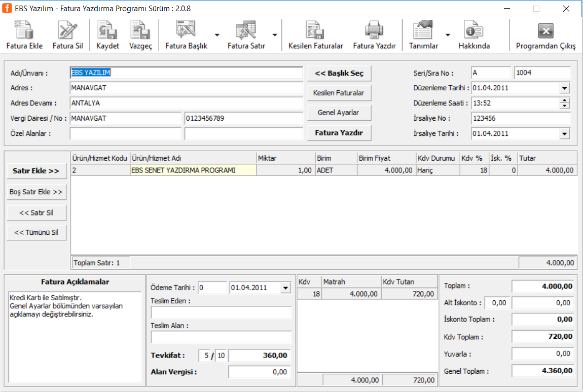Click the Adres field containing MANAVGAT
The height and width of the screenshot is (392, 583).
pyautogui.click(x=186, y=88)
